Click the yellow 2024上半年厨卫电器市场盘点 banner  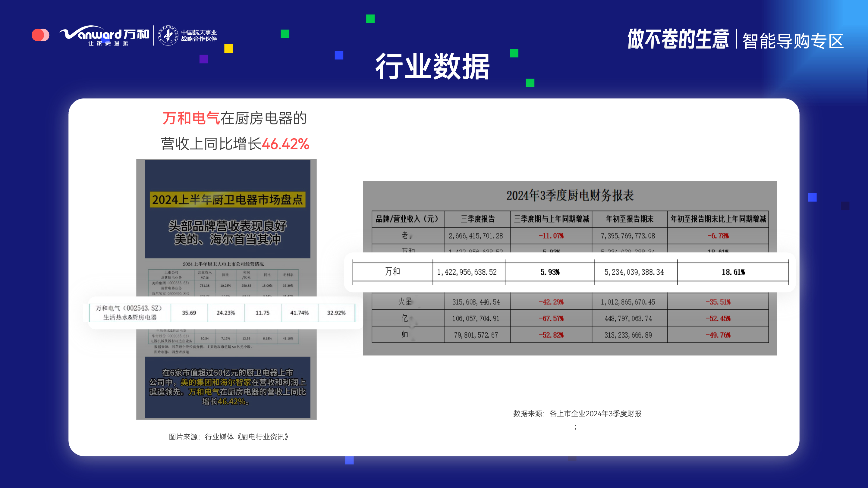click(228, 199)
